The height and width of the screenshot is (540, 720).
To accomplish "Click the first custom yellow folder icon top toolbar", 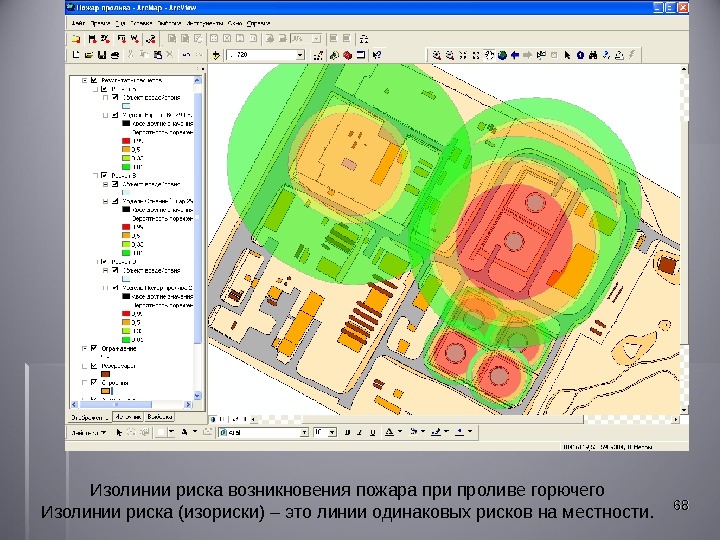I will (76, 39).
